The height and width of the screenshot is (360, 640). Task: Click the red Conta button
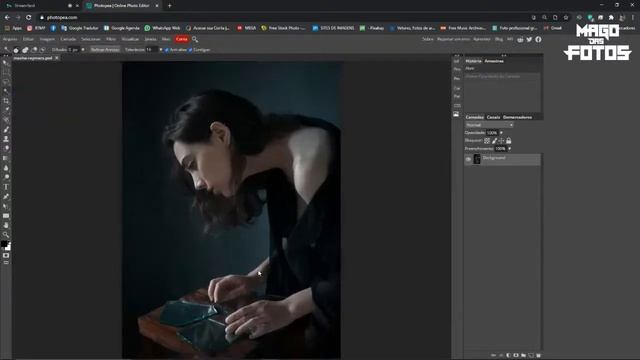coord(182,39)
